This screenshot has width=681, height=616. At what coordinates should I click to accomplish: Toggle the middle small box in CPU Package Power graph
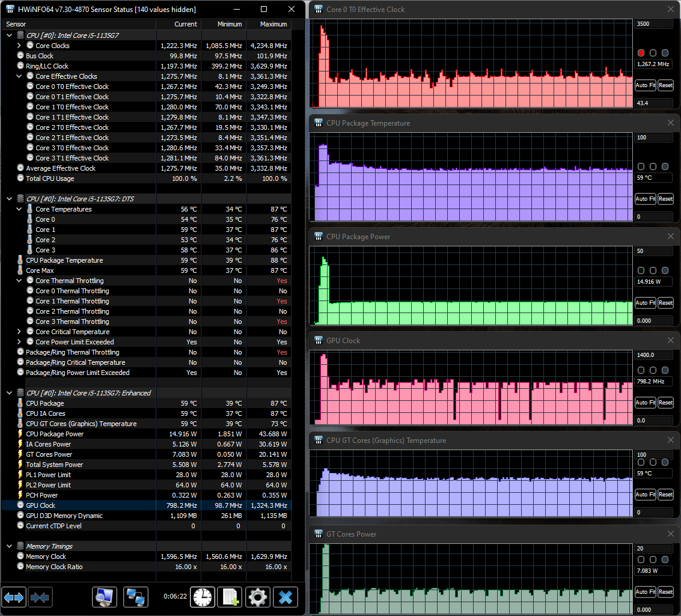coord(653,271)
